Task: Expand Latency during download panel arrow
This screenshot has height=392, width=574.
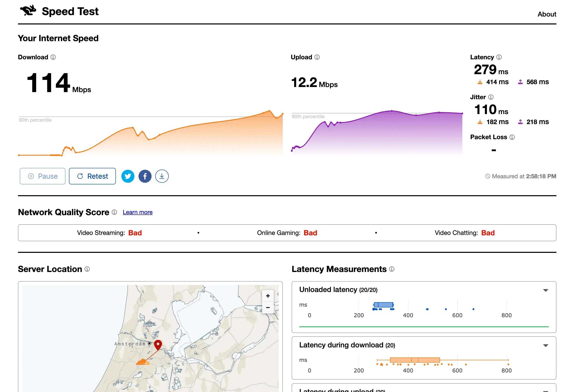Action: point(546,346)
